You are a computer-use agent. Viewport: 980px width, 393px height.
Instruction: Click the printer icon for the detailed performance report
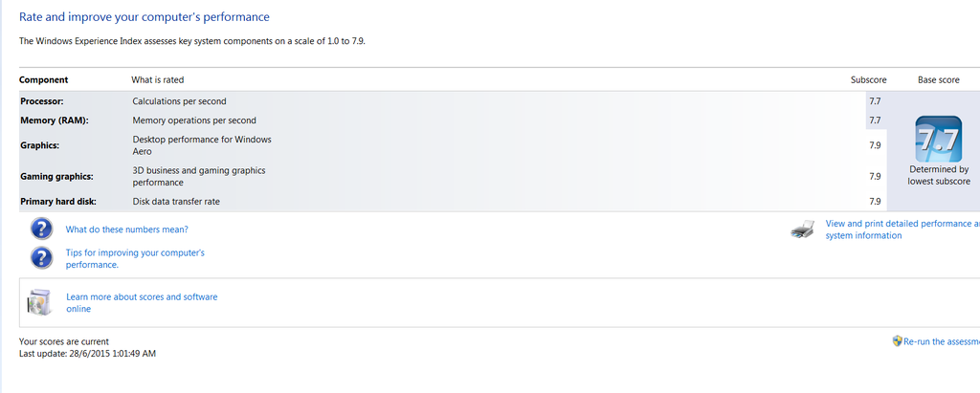pos(803,229)
